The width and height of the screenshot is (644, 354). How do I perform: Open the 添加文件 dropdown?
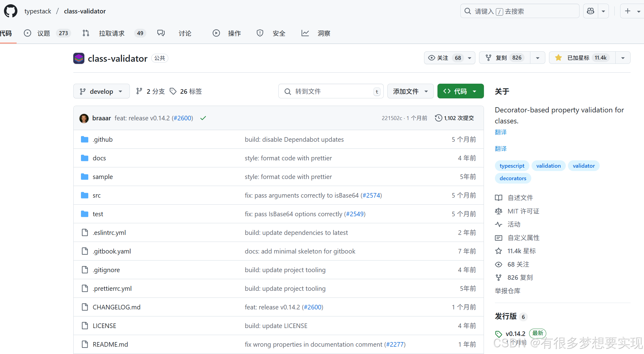point(410,91)
